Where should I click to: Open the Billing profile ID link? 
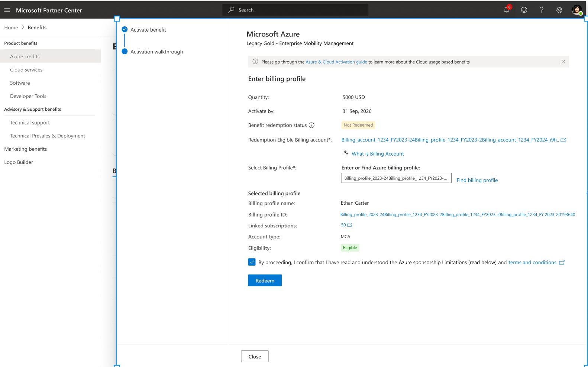click(x=458, y=215)
